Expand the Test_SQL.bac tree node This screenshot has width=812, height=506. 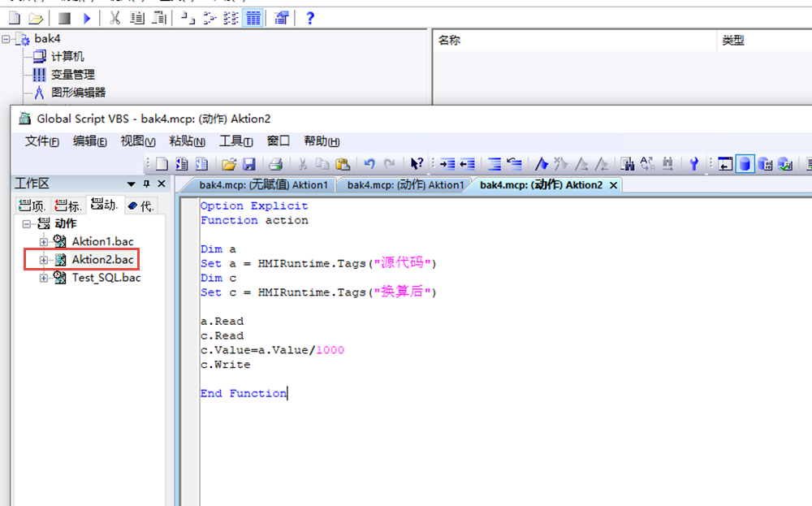click(44, 278)
